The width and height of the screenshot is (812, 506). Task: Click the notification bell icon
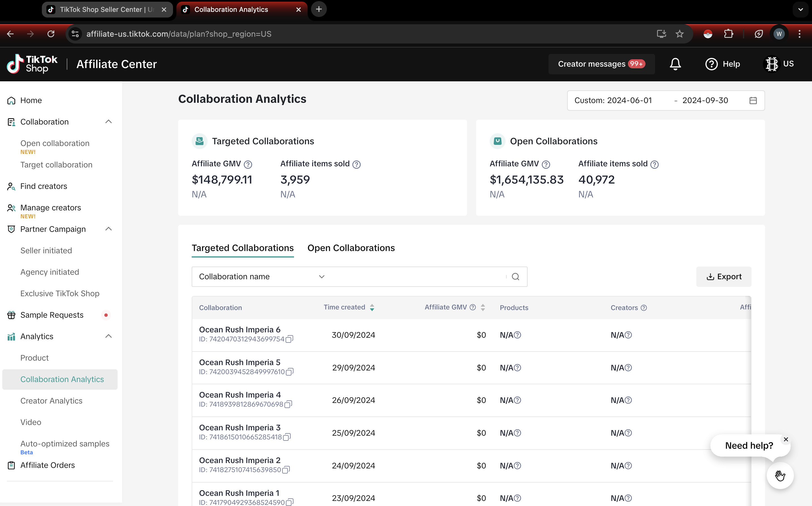pos(675,64)
